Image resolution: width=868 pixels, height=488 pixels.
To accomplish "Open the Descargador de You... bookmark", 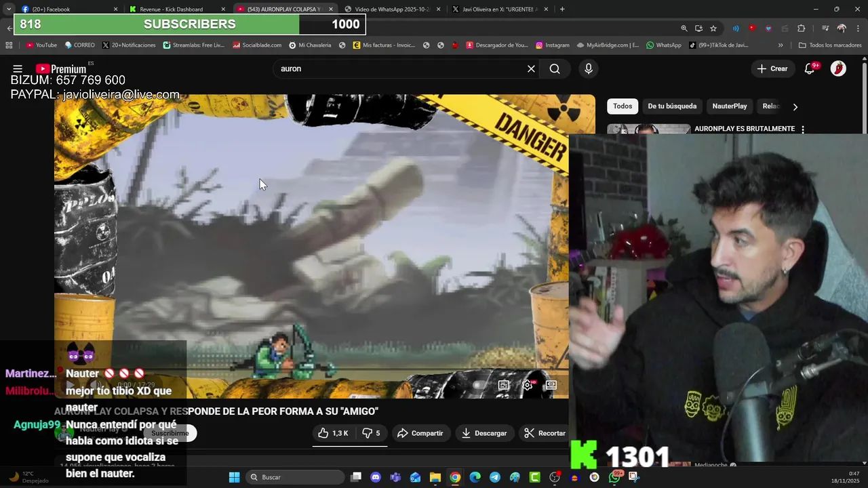I will [x=496, y=45].
